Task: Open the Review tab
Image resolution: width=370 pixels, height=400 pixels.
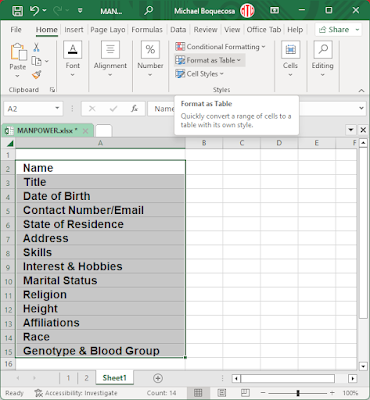Action: point(205,30)
